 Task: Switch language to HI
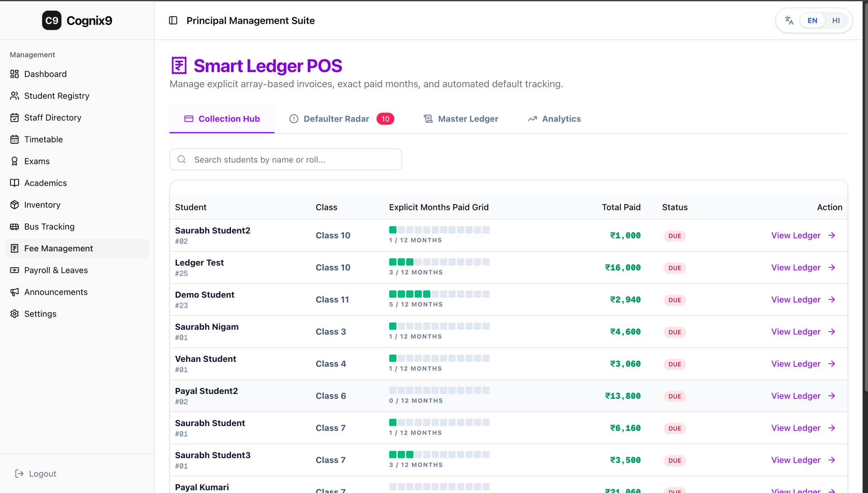(836, 20)
